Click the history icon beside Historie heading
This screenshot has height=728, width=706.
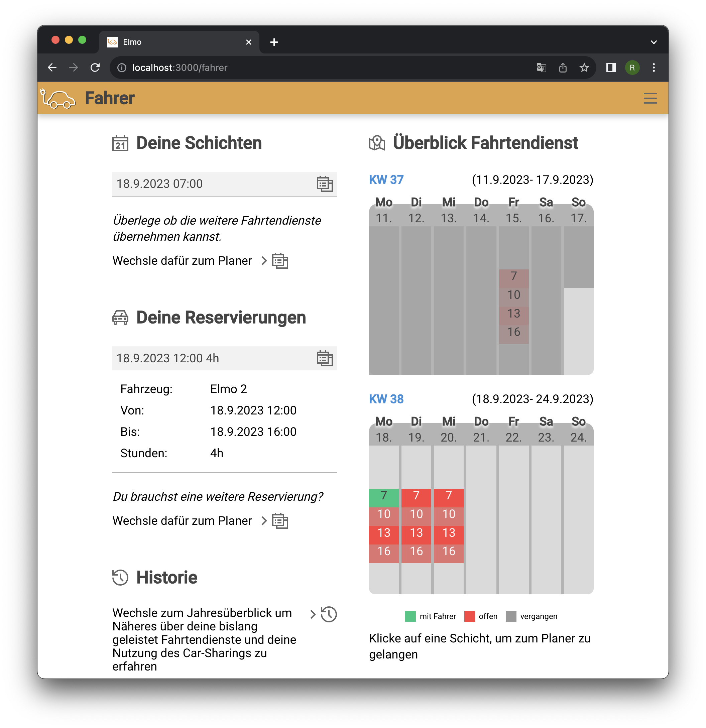(x=120, y=578)
